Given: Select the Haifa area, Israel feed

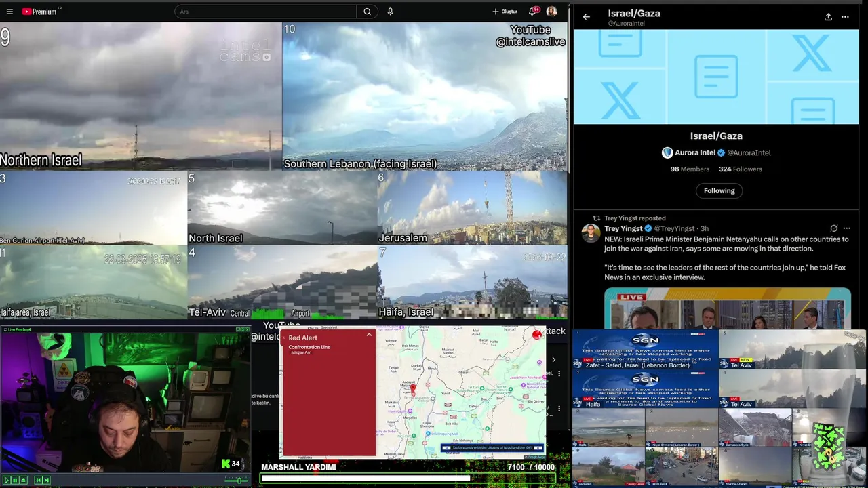Looking at the screenshot, I should coord(94,282).
